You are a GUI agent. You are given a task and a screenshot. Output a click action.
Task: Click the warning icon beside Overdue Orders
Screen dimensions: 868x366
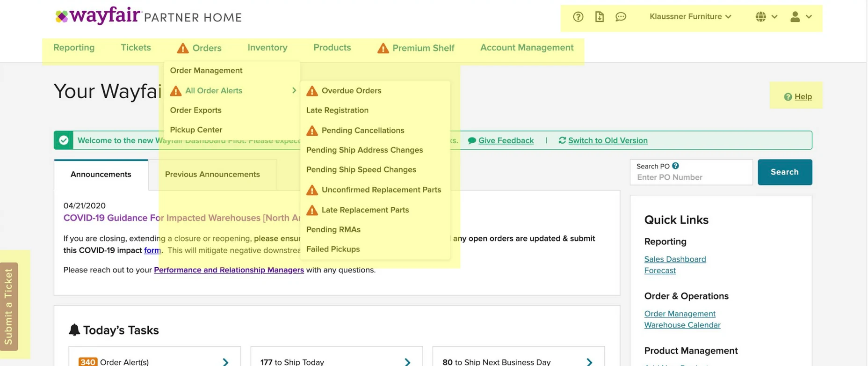pos(312,91)
